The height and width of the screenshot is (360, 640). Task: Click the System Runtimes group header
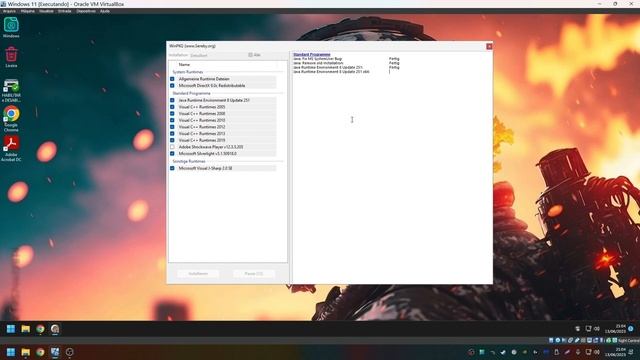pyautogui.click(x=187, y=72)
